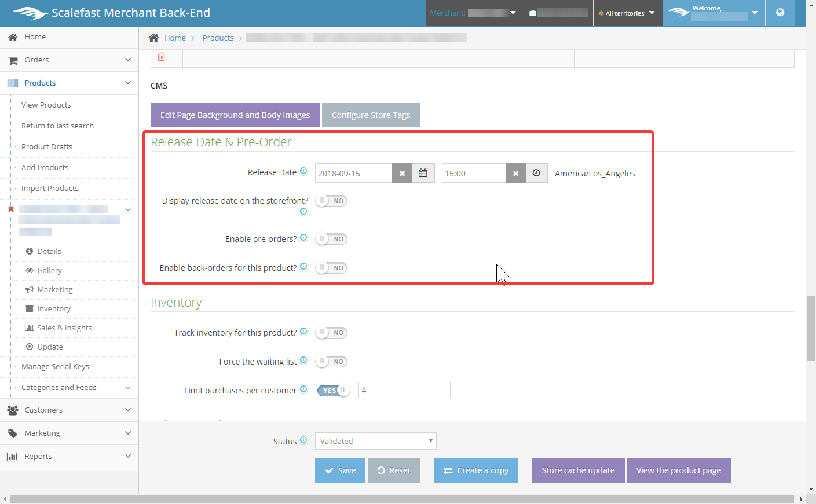Clear the release date with X icon
The width and height of the screenshot is (816, 504).
click(402, 173)
